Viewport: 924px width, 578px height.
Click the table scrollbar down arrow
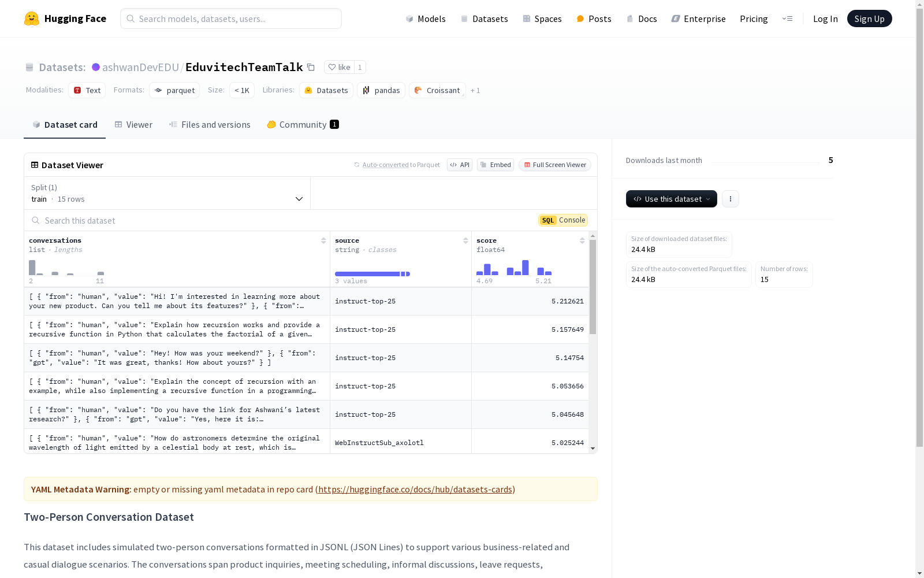coord(593,449)
